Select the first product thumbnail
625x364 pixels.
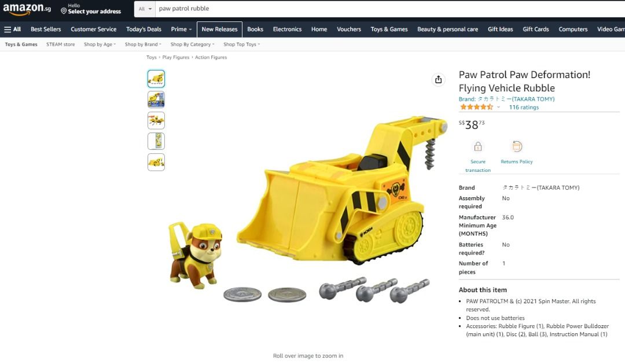point(156,79)
